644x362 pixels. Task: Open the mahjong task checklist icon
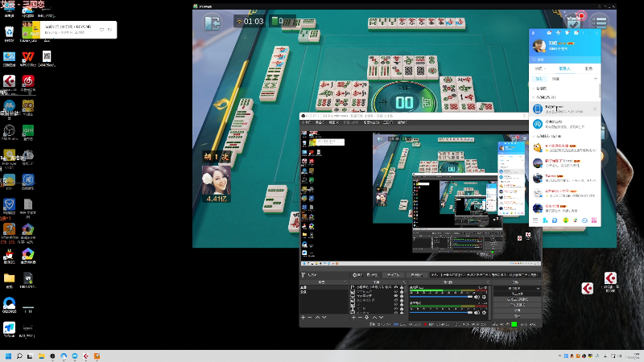pyautogui.click(x=574, y=23)
